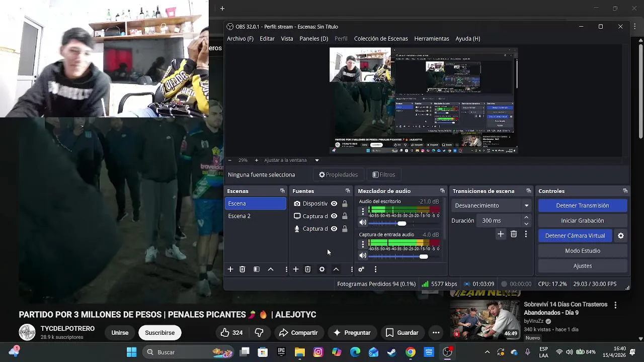The width and height of the screenshot is (644, 362).
Task: Pop out Transiciones de escena panel
Action: click(528, 191)
